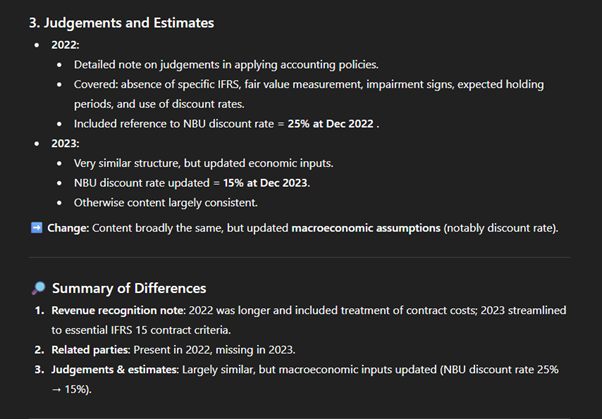Screen dimensions: 602x419
Task: Click the horizontal divider line above Summary
Action: click(x=300, y=258)
